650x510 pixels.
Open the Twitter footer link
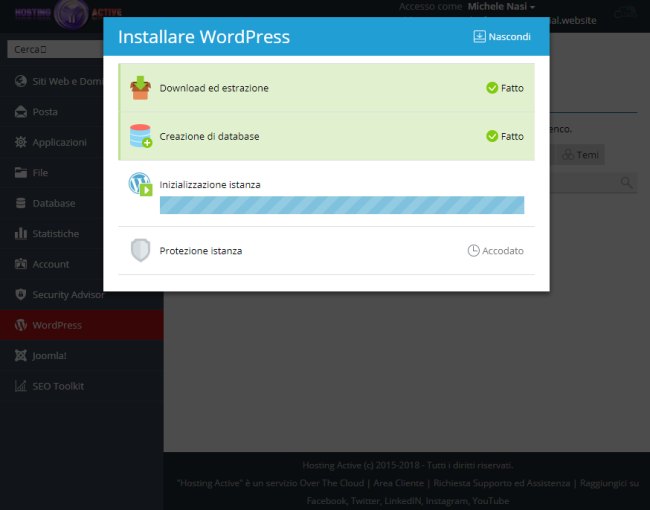366,501
